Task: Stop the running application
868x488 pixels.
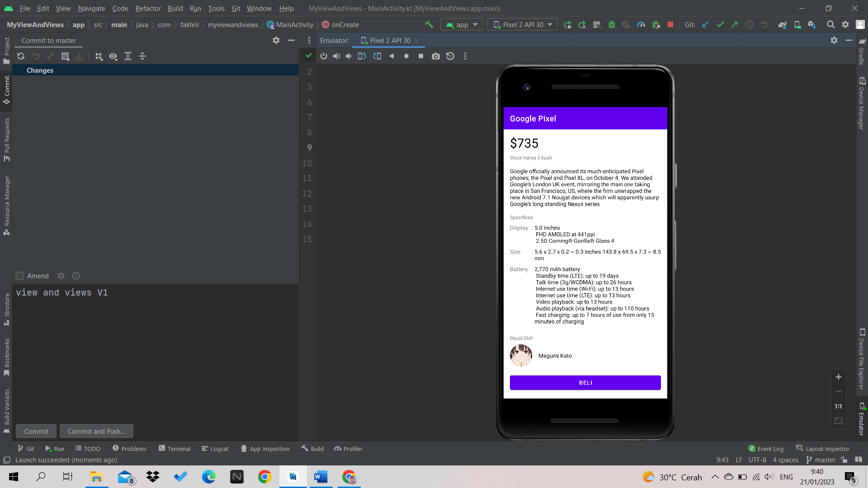Action: click(671, 24)
